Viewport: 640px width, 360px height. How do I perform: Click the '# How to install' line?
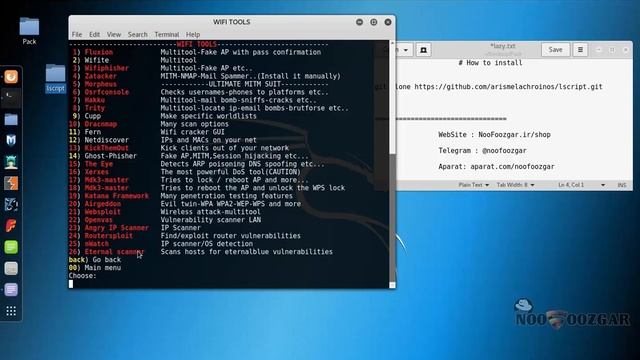tap(490, 63)
